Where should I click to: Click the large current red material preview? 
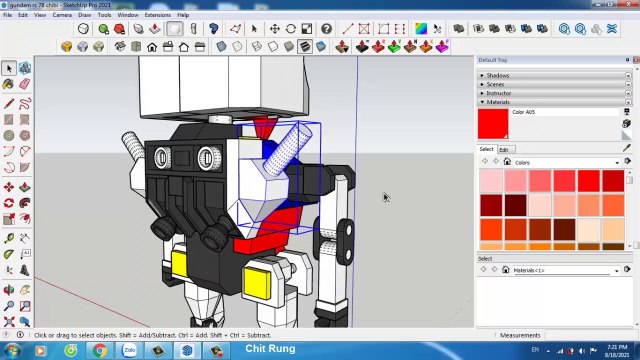[493, 124]
